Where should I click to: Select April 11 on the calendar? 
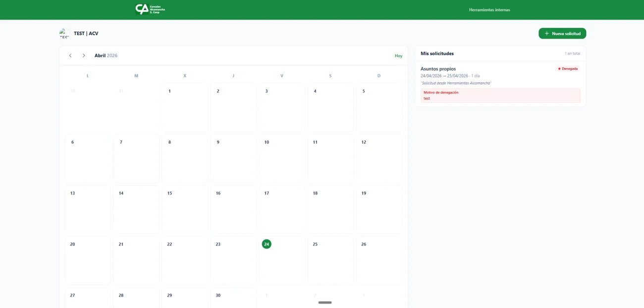tap(330, 159)
